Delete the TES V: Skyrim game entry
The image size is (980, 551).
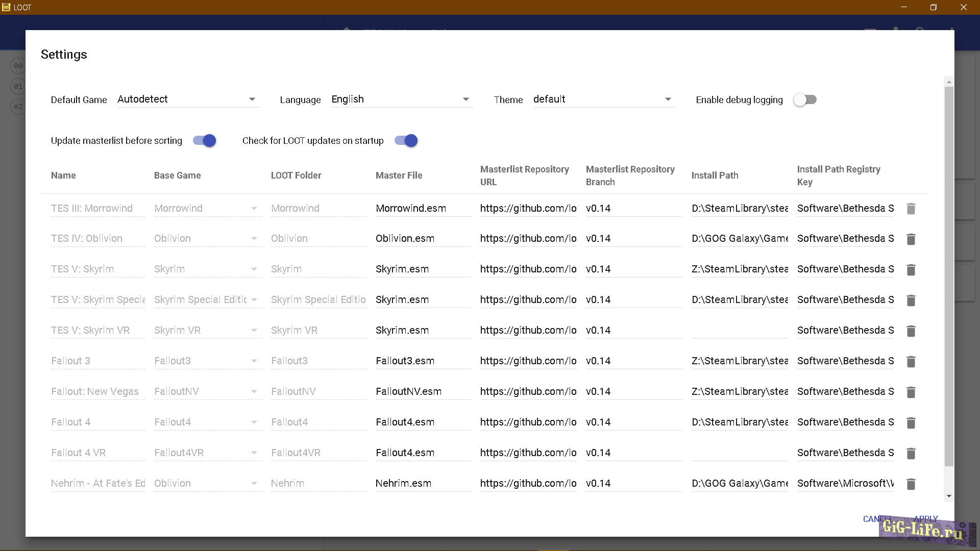(x=911, y=269)
